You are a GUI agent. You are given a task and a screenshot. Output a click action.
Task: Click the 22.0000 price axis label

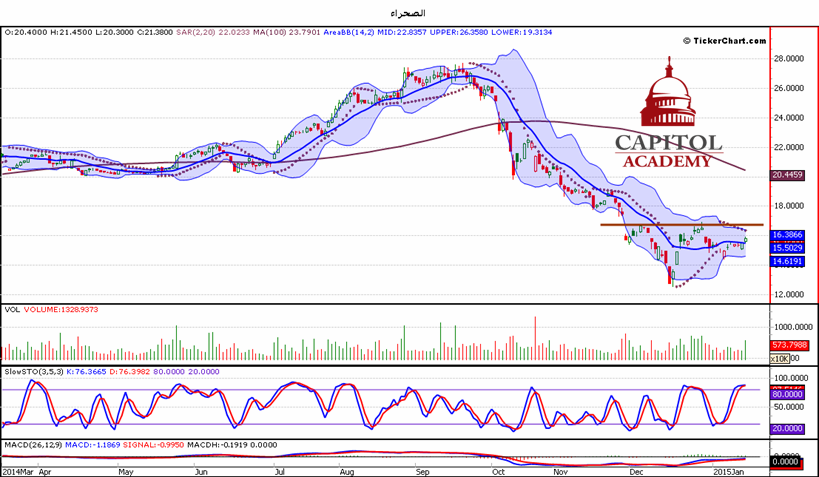[x=789, y=147]
